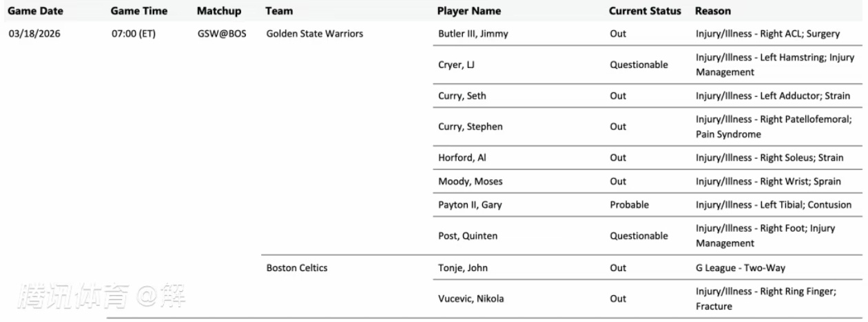Image resolution: width=868 pixels, height=322 pixels.
Task: Click the Boston Celtics team name
Action: click(296, 268)
